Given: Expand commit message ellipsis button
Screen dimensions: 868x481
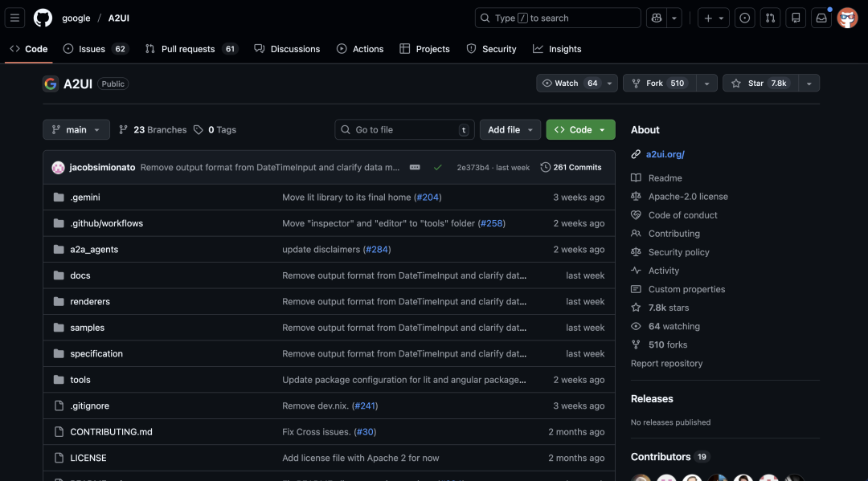Looking at the screenshot, I should pos(415,168).
